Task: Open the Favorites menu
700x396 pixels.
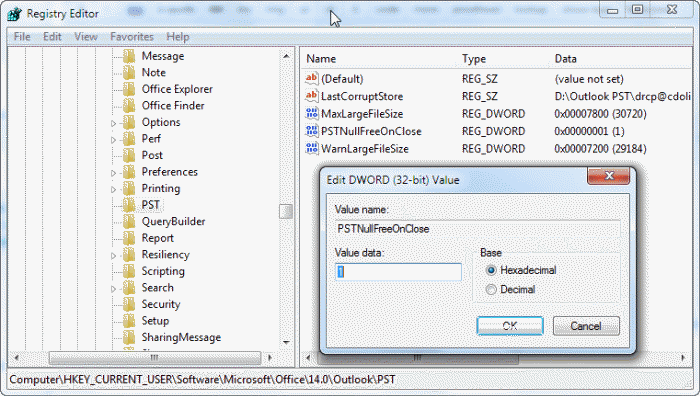Action: (x=132, y=37)
